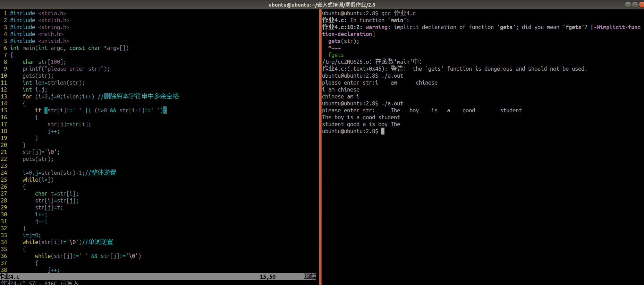This screenshot has height=285, width=644.
Task: Click the 'str[j]=str[i];' line
Action: (x=69, y=124)
